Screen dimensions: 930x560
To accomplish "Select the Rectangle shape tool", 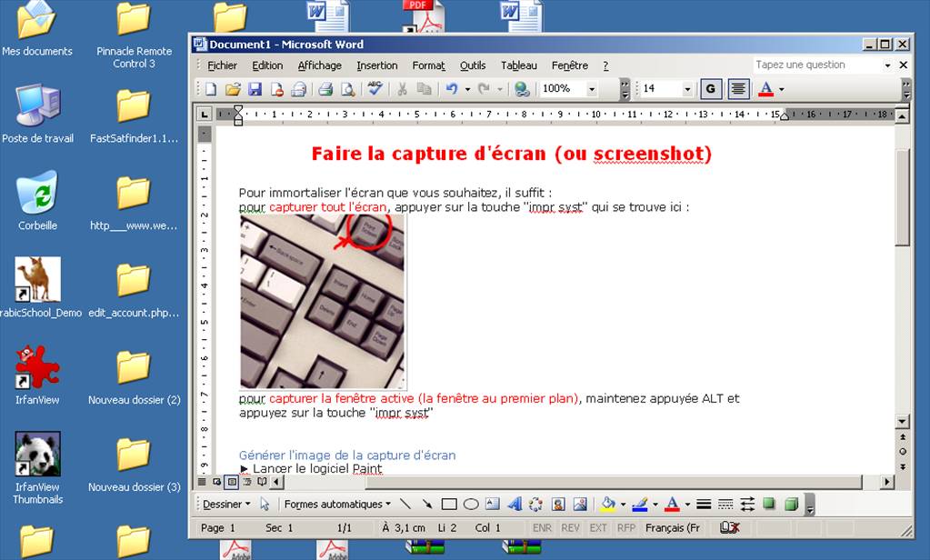I will click(449, 505).
